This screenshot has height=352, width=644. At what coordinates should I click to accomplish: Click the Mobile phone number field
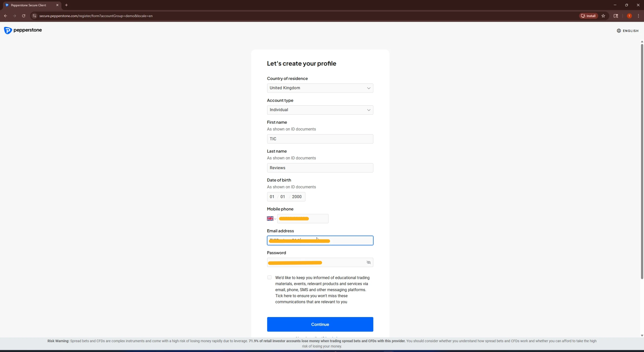tap(303, 219)
